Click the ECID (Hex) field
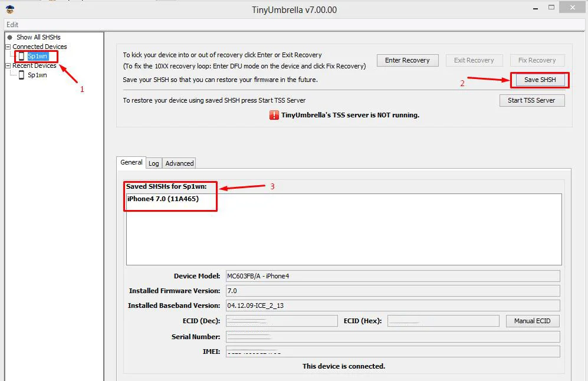The height and width of the screenshot is (381, 588). [444, 321]
